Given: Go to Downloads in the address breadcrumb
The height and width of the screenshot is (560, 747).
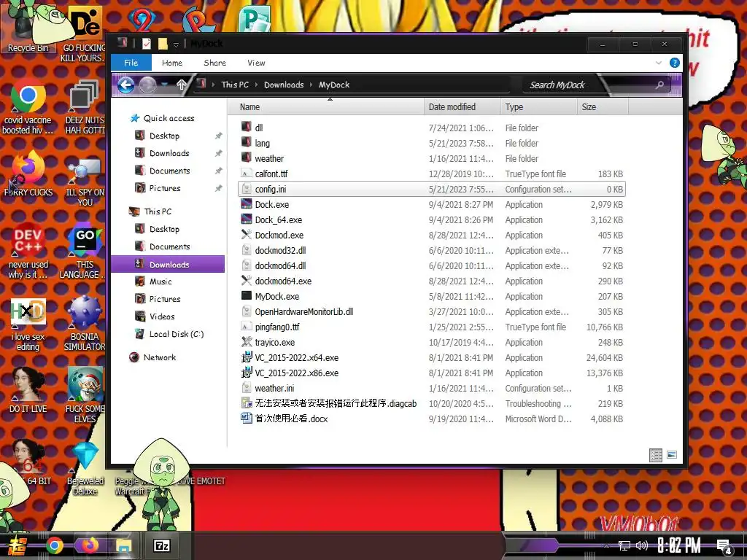Looking at the screenshot, I should [x=284, y=85].
